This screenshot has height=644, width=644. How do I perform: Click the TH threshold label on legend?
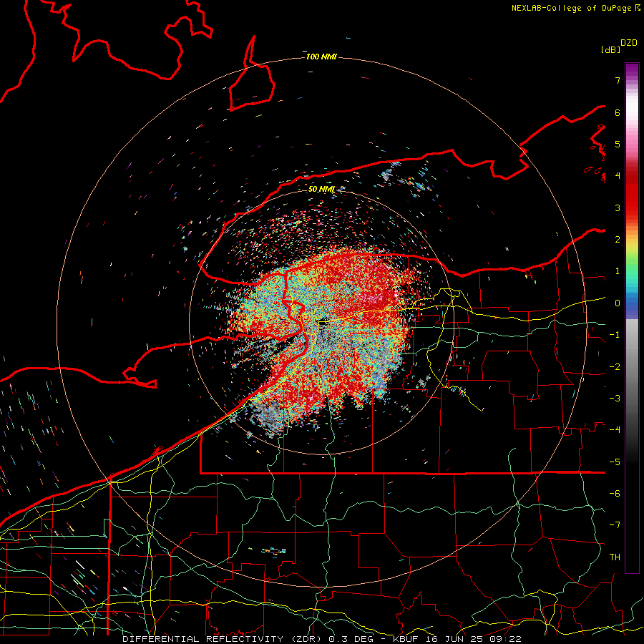tap(615, 557)
